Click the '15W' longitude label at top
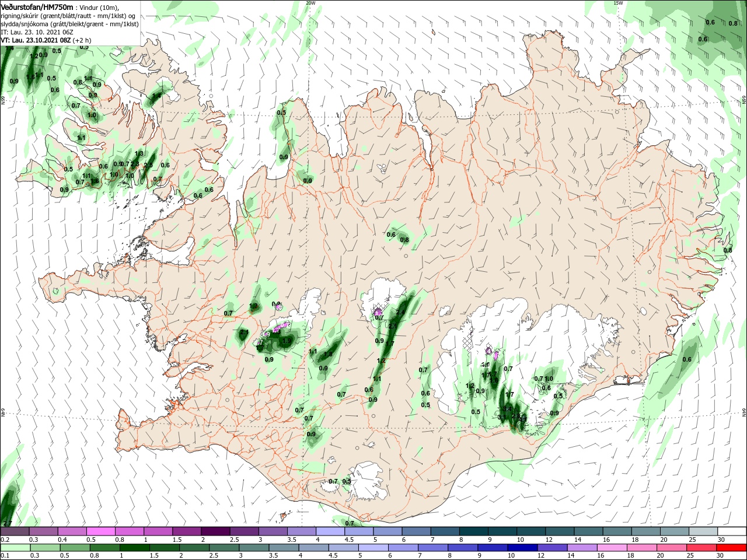747x560 pixels. (x=617, y=3)
